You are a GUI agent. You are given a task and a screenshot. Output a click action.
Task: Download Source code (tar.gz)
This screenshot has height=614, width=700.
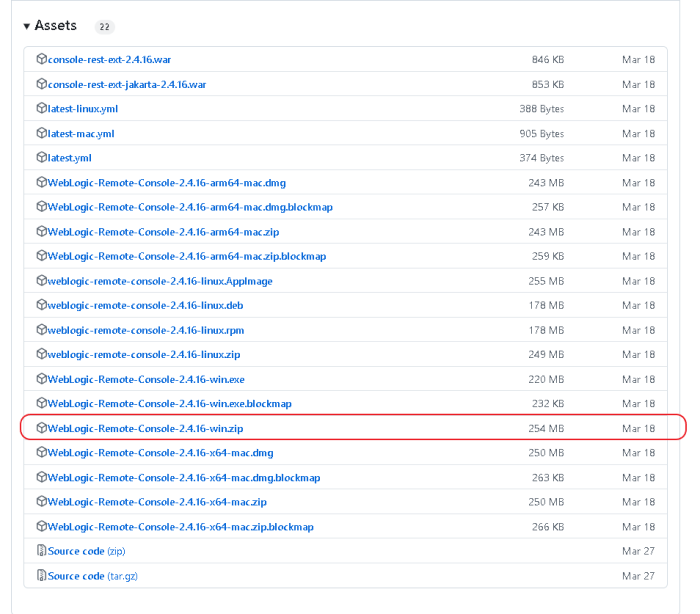click(x=93, y=576)
